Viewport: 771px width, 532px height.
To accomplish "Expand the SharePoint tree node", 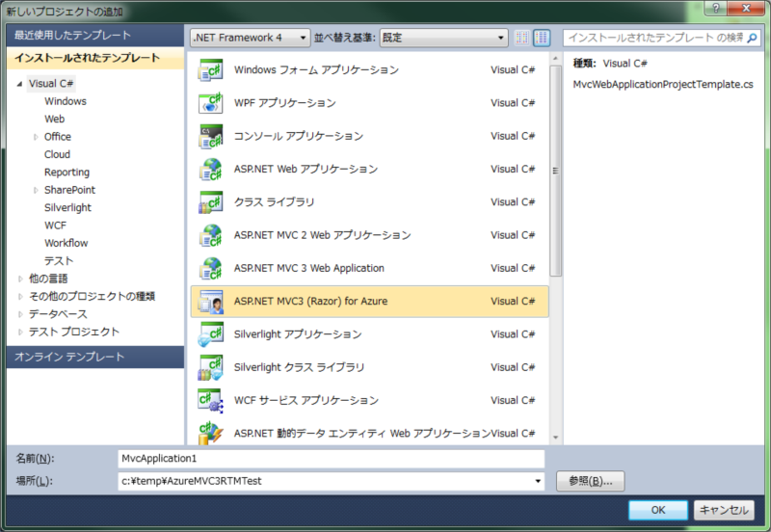I will 36,190.
